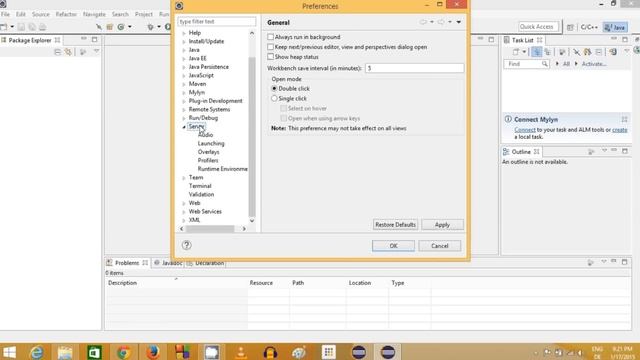Open the Refactor menu
The height and width of the screenshot is (360, 640).
tap(66, 14)
